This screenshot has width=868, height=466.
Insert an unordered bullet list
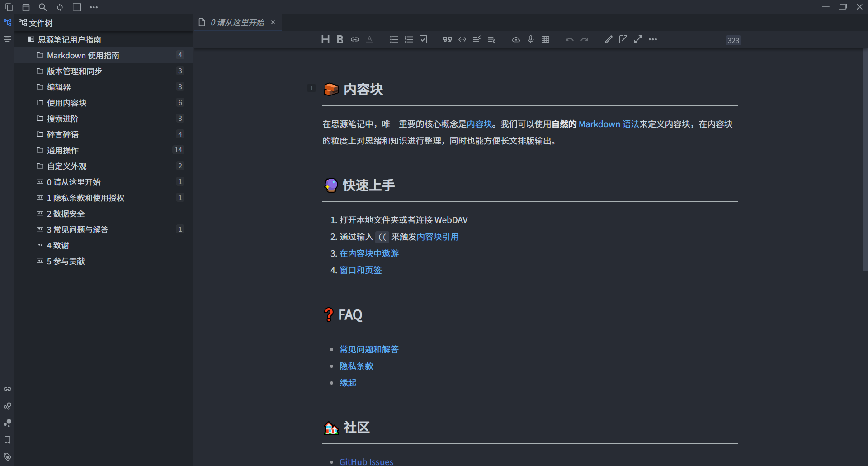394,39
